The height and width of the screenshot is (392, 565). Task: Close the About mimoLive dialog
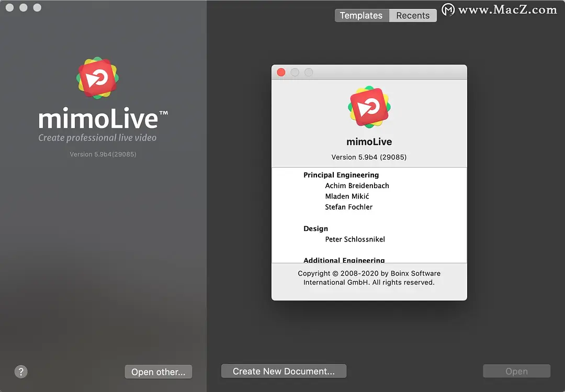pos(281,72)
